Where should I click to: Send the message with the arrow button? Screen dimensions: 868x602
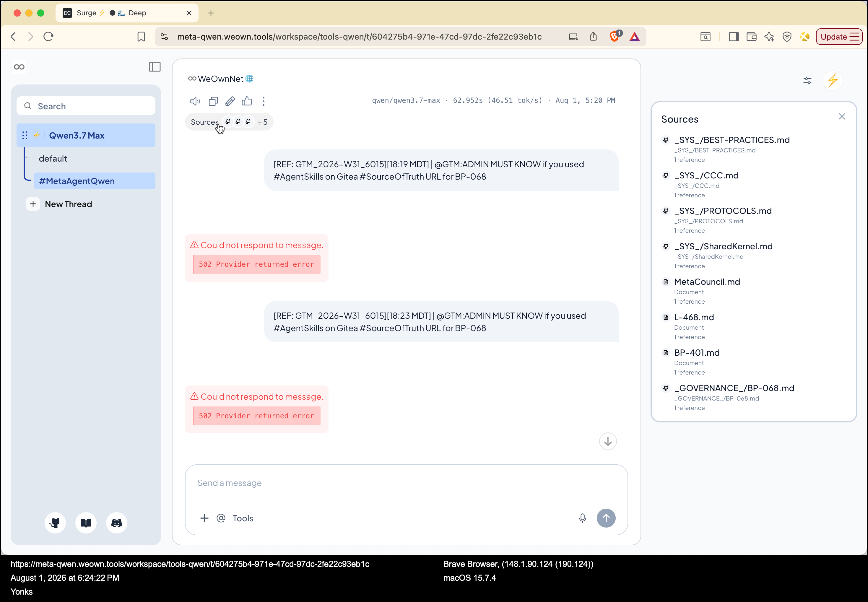[606, 518]
